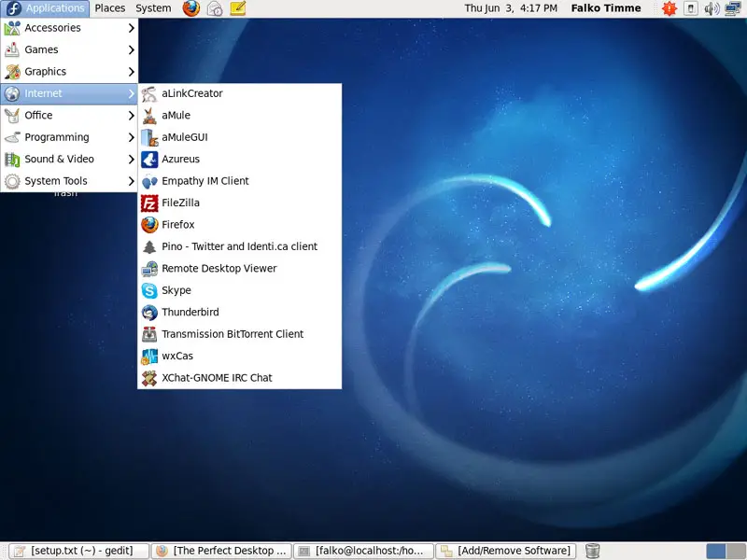Open Remote Desktop Viewer
The image size is (747, 560).
coord(240,269)
